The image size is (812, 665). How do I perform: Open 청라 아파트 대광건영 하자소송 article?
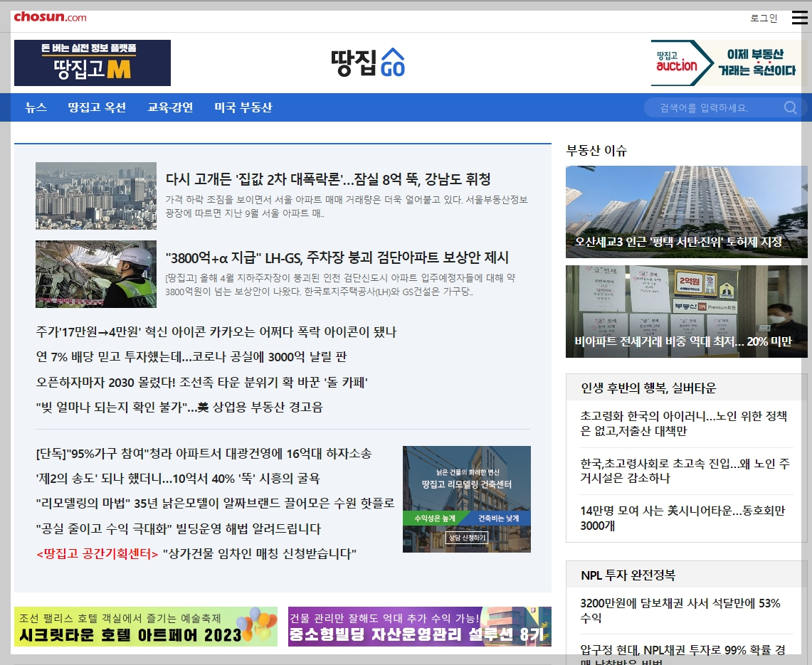point(204,453)
